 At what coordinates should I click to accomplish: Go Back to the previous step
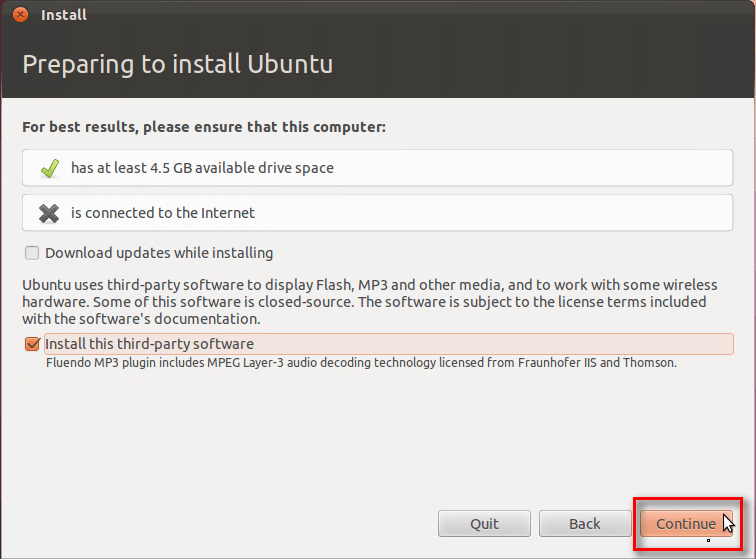tap(585, 523)
